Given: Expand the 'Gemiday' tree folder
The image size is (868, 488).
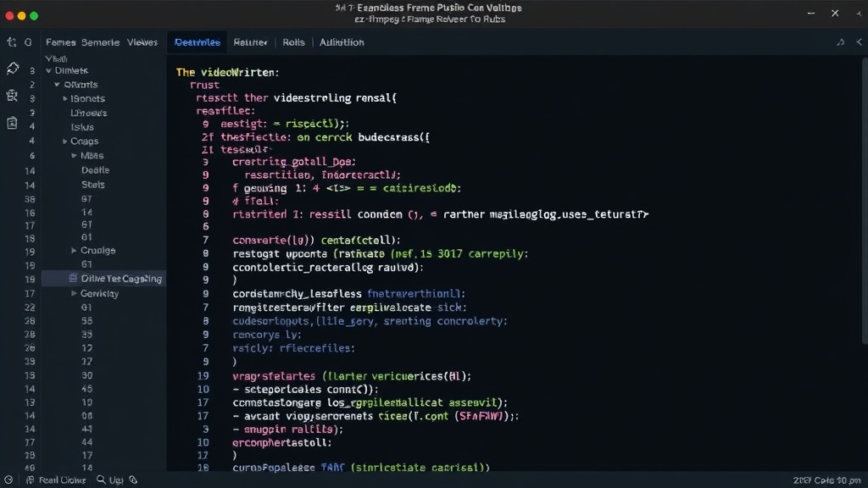Looking at the screenshot, I should pyautogui.click(x=75, y=294).
